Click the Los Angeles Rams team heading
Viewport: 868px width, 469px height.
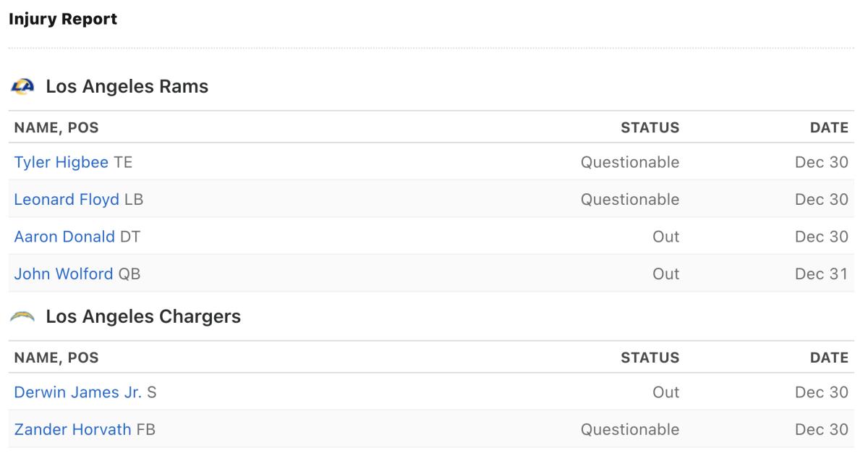click(127, 87)
